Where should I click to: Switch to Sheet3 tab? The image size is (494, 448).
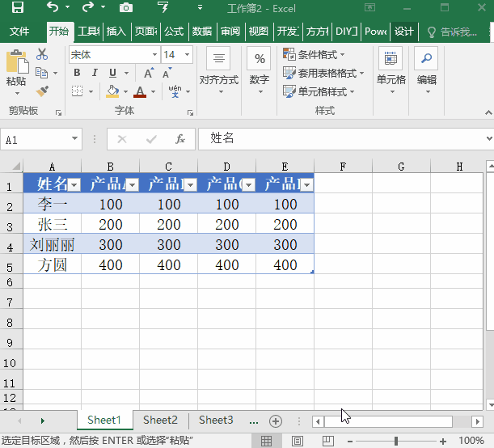click(x=216, y=420)
